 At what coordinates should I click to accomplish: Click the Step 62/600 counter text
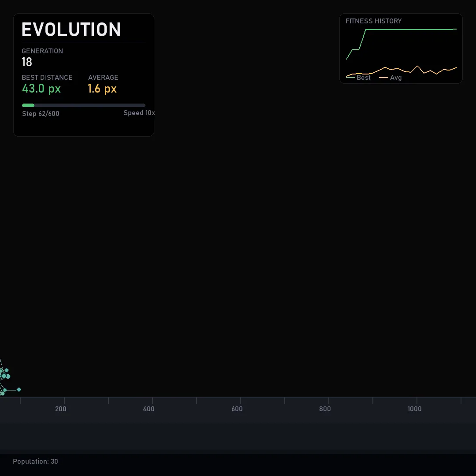[41, 114]
